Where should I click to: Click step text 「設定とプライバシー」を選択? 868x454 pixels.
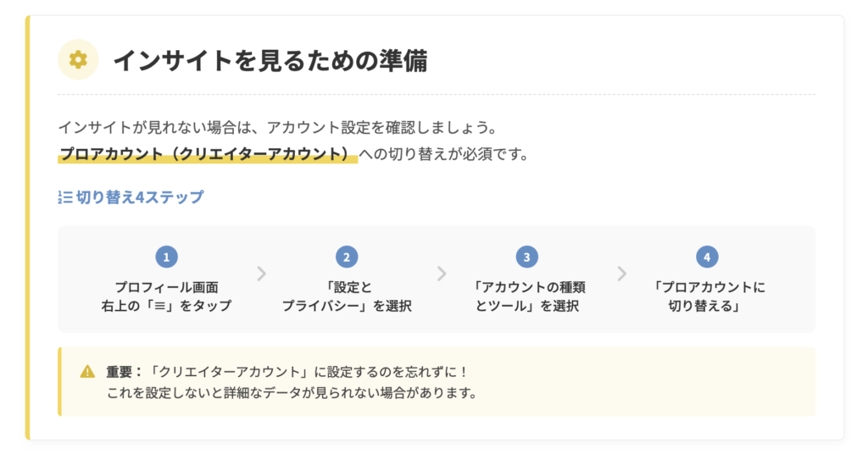346,296
